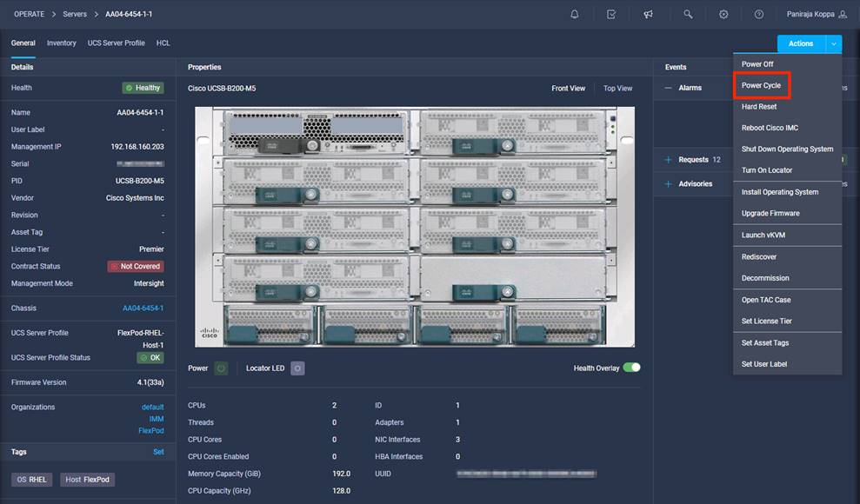The height and width of the screenshot is (504, 860).
Task: Click the Management Mode value Intersight
Action: pyautogui.click(x=149, y=283)
